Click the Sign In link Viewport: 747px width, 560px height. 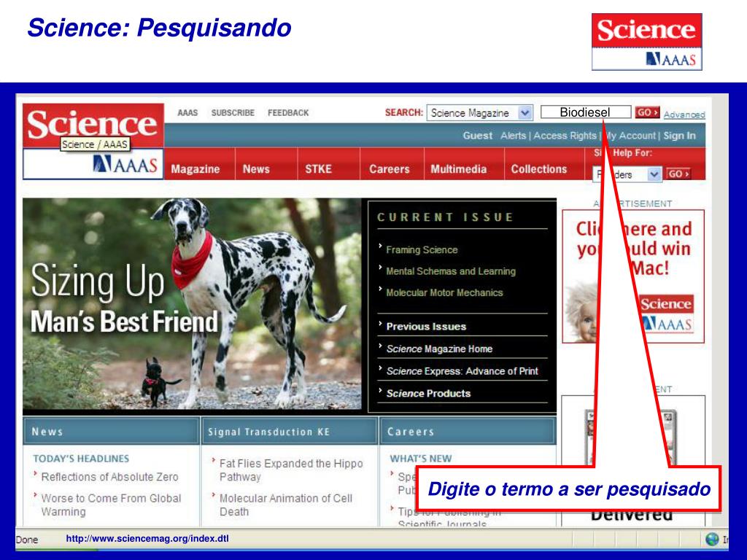(679, 136)
